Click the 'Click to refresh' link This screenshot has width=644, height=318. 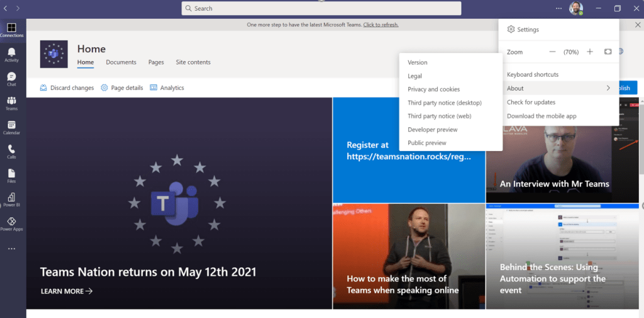click(380, 25)
